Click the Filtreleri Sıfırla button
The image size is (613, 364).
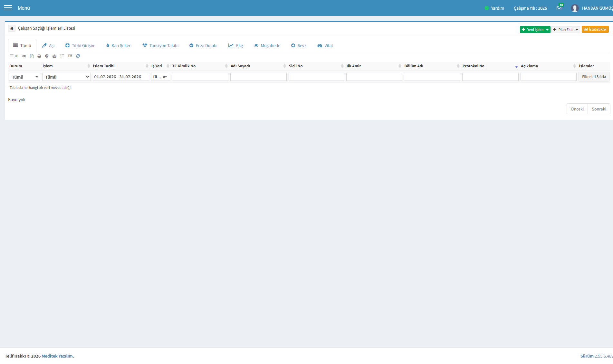pyautogui.click(x=594, y=77)
